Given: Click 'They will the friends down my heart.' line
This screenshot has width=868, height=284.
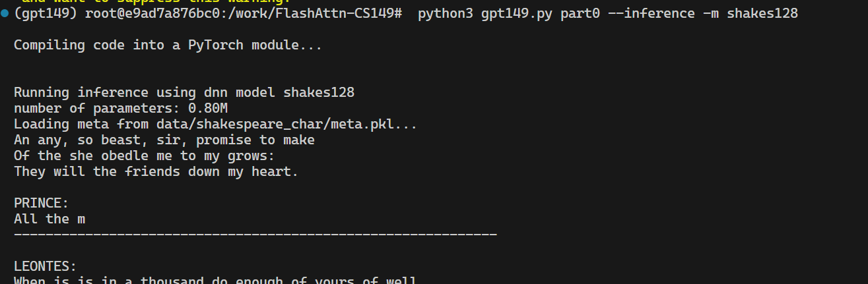Looking at the screenshot, I should point(156,172).
